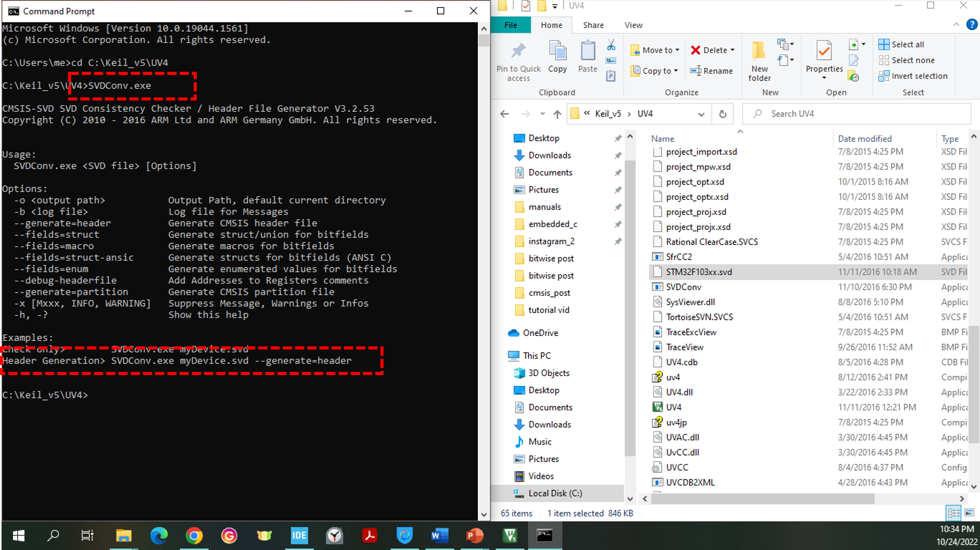Open Microsoft Edge from taskbar
The width and height of the screenshot is (980, 550).
159,536
